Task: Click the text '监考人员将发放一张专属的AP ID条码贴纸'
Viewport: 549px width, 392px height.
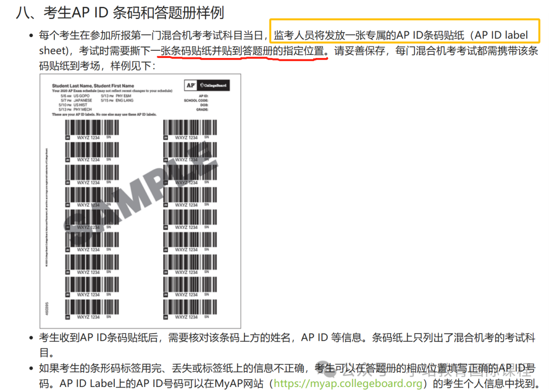Action: pyautogui.click(x=369, y=35)
